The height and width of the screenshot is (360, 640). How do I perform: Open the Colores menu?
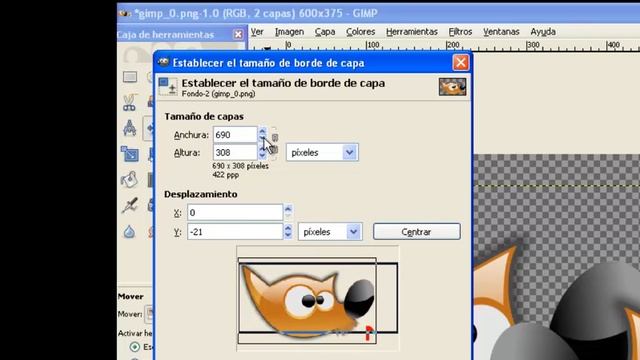pyautogui.click(x=360, y=31)
